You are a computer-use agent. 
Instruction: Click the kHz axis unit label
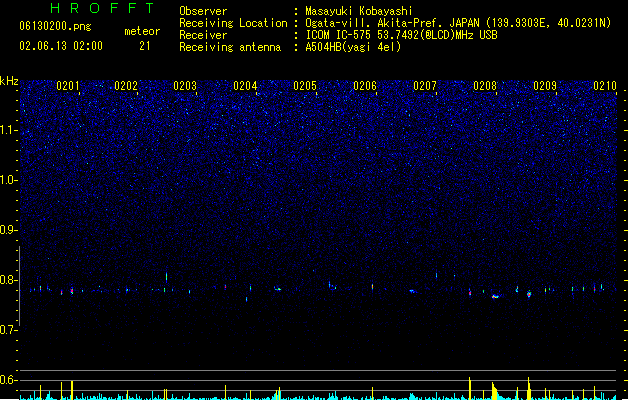coord(9,81)
